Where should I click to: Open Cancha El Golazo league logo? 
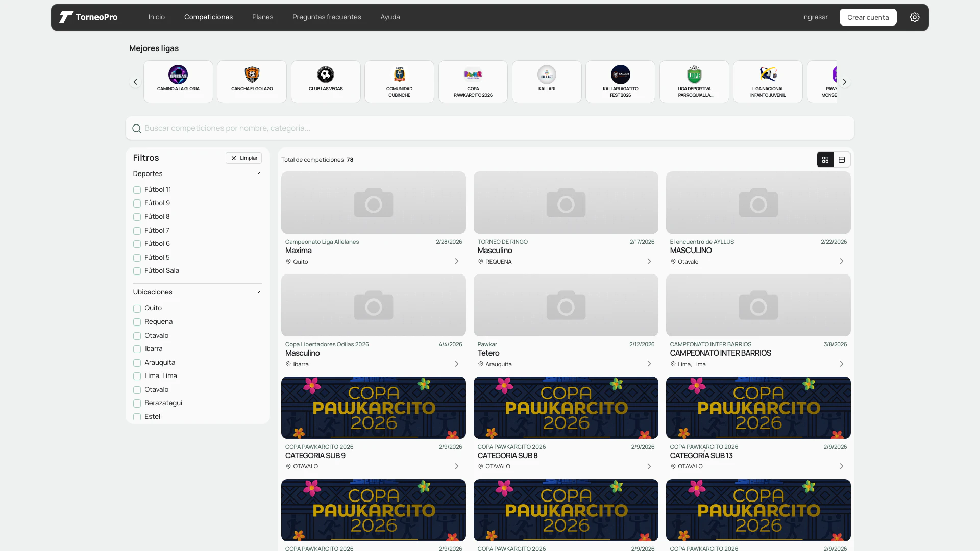(x=252, y=75)
